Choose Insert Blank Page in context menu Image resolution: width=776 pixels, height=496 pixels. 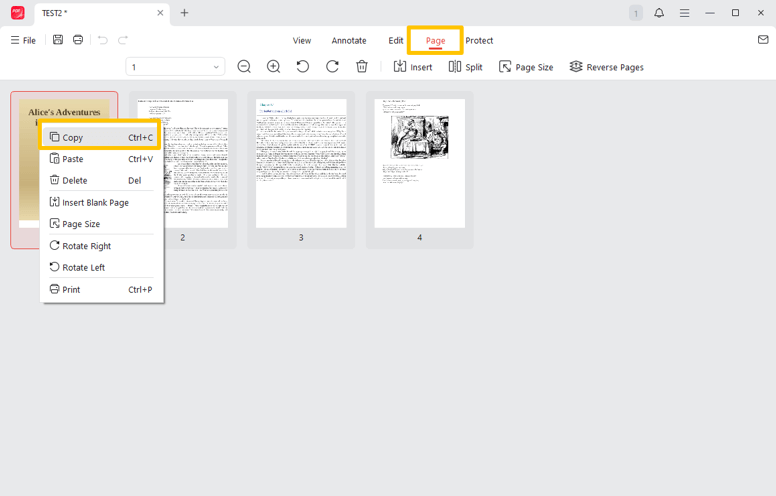tap(101, 202)
